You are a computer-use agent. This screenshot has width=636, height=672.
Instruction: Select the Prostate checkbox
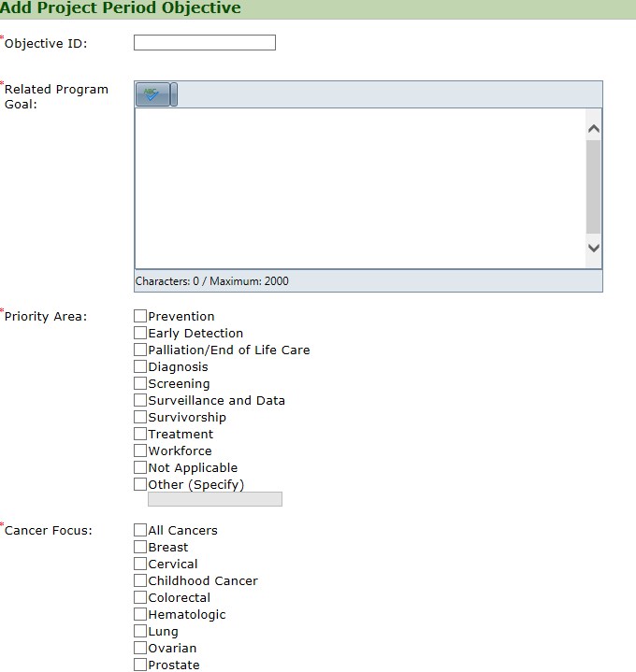click(140, 665)
